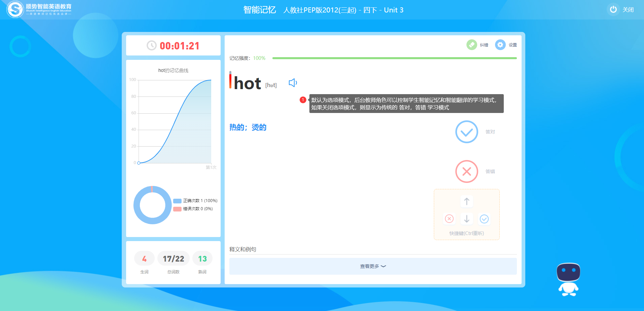This screenshot has width=644, height=311.
Task: Open settings via the blue gear icon
Action: pos(500,45)
